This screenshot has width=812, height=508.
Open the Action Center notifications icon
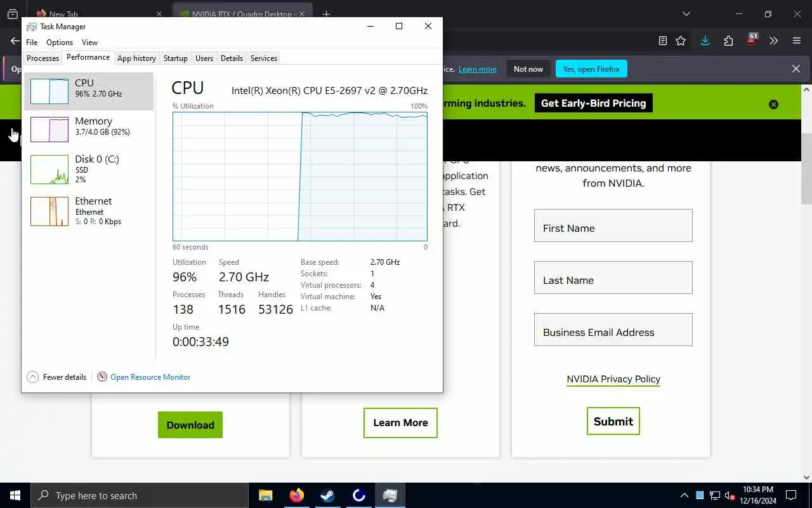coord(791,495)
